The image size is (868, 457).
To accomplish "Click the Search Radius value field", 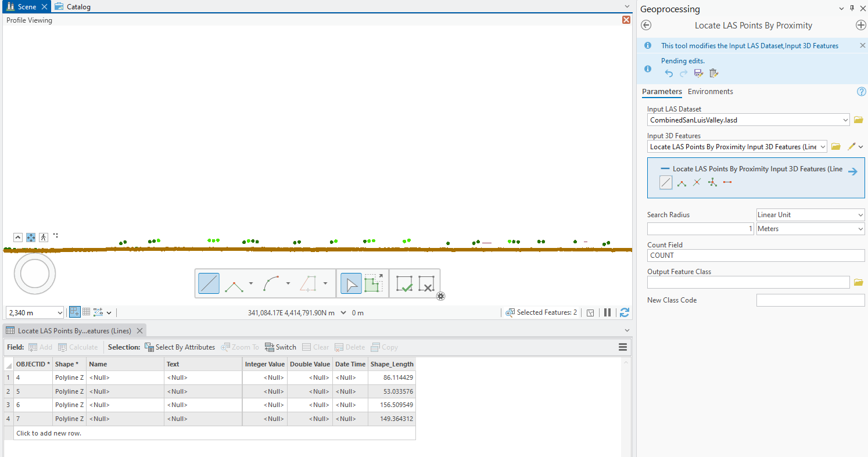I will [700, 229].
